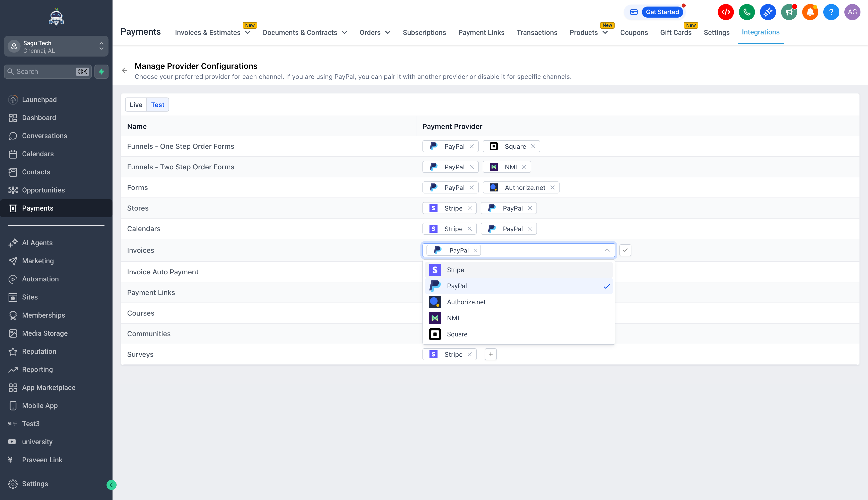The width and height of the screenshot is (868, 500).
Task: Switch to Live mode toggle
Action: coord(136,105)
